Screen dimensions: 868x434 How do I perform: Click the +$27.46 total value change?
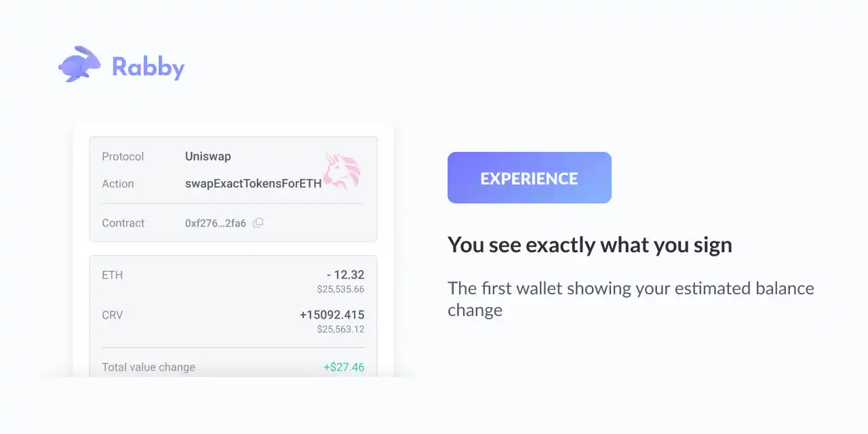(x=344, y=367)
